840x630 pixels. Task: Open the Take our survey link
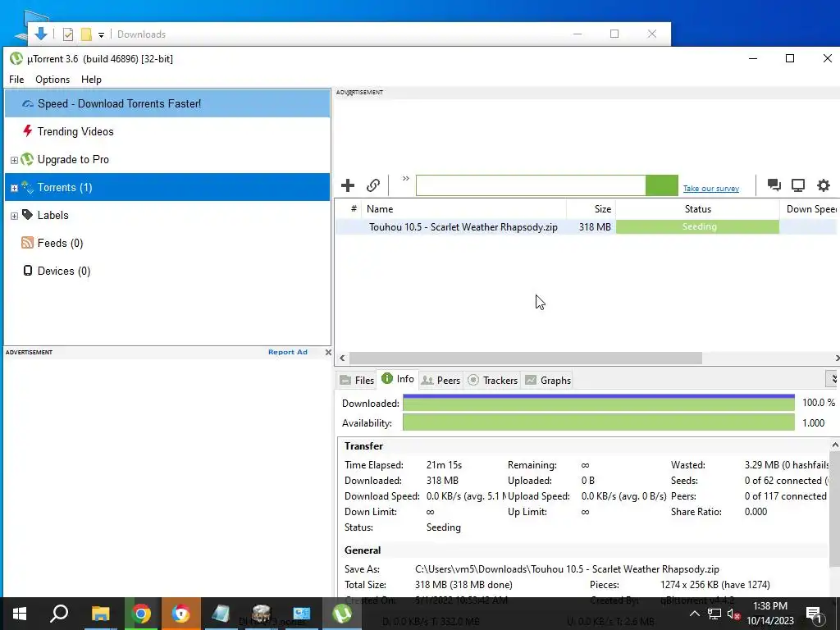[x=711, y=188]
